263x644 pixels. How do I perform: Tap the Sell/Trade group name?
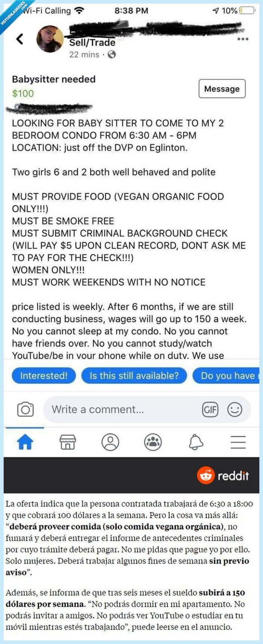pos(92,43)
